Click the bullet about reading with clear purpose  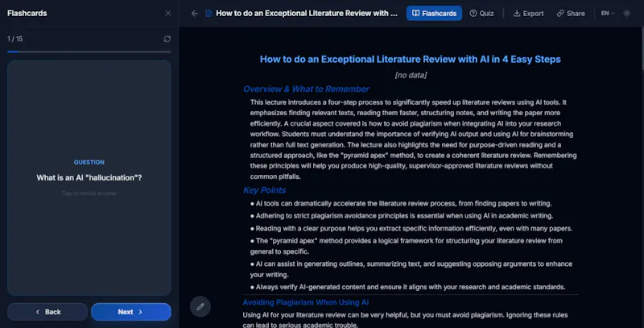[x=411, y=228]
